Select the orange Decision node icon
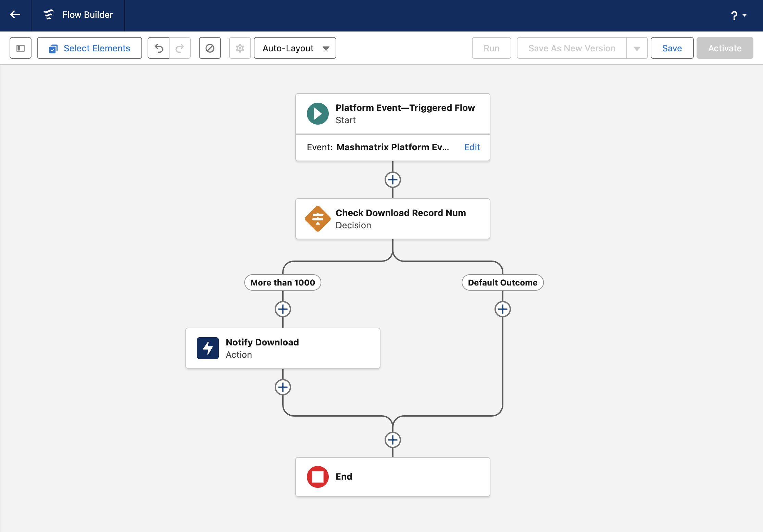Viewport: 763px width, 532px height. 317,219
